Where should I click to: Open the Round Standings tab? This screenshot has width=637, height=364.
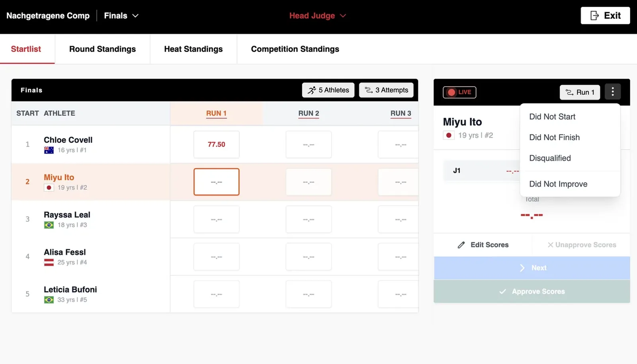coord(102,49)
